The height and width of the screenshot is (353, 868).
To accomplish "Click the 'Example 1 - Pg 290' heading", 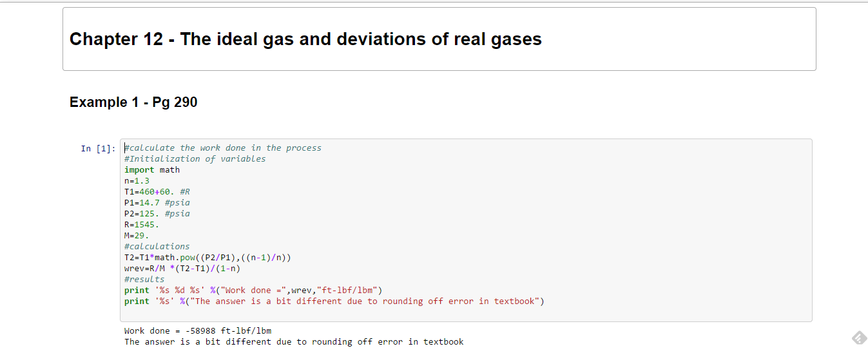I will (133, 102).
